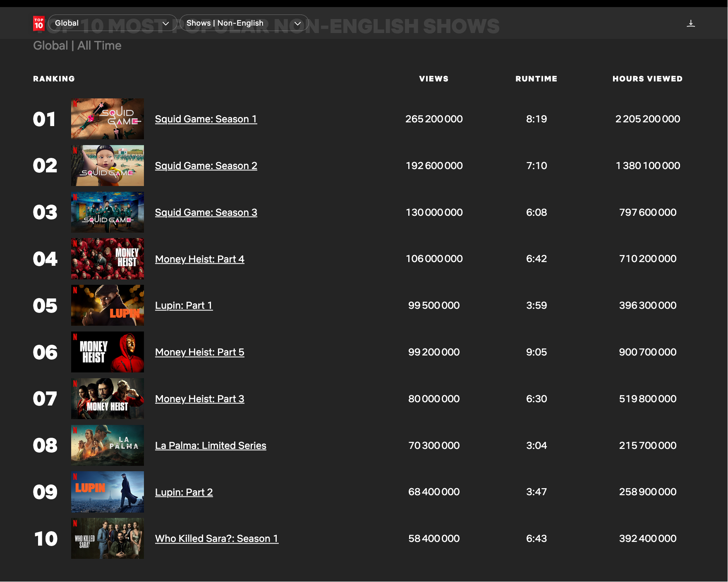
Task: Click the RANKING column header
Action: (54, 79)
